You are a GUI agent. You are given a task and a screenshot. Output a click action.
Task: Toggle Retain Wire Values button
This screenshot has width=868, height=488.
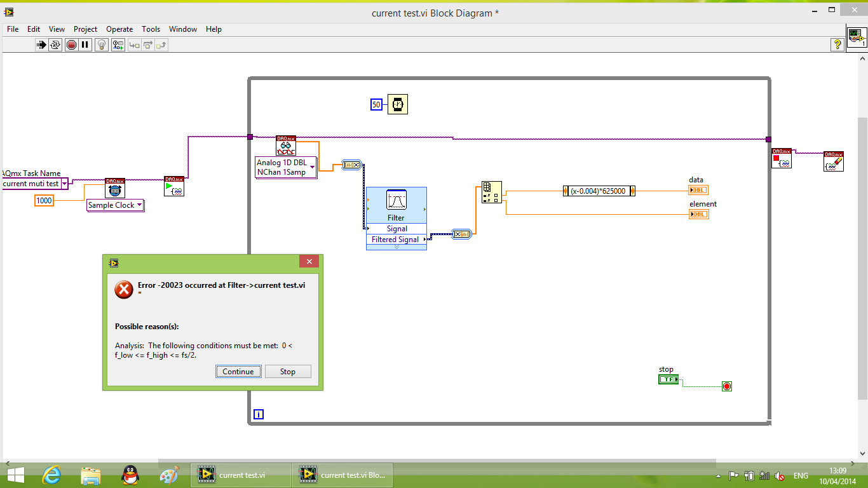click(118, 44)
